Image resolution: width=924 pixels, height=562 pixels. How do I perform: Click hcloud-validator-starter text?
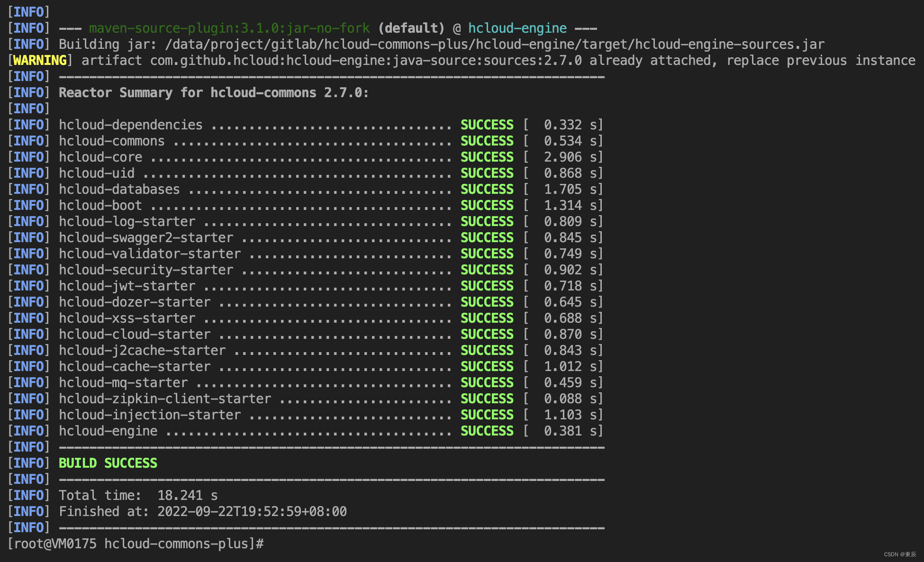(x=150, y=254)
